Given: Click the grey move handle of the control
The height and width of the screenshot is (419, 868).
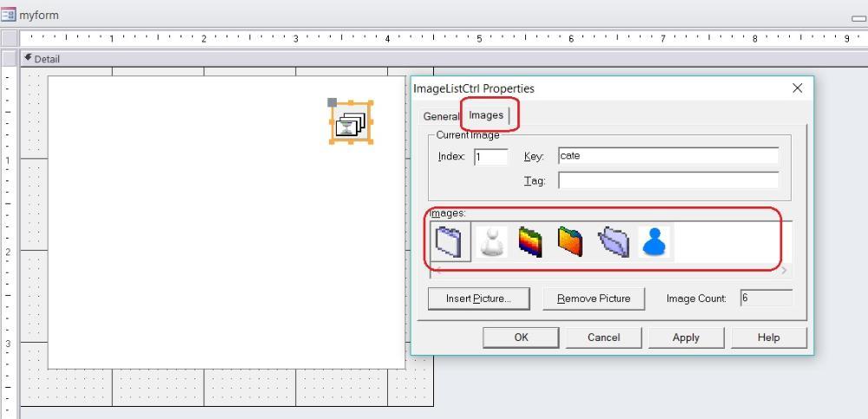Looking at the screenshot, I should click(332, 102).
